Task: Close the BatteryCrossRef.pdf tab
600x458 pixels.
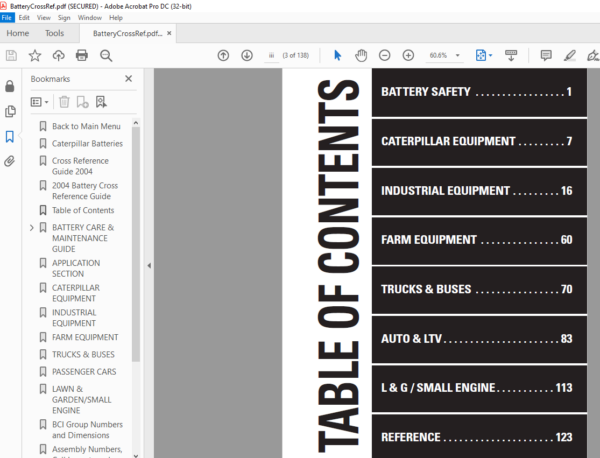Action: coord(169,33)
